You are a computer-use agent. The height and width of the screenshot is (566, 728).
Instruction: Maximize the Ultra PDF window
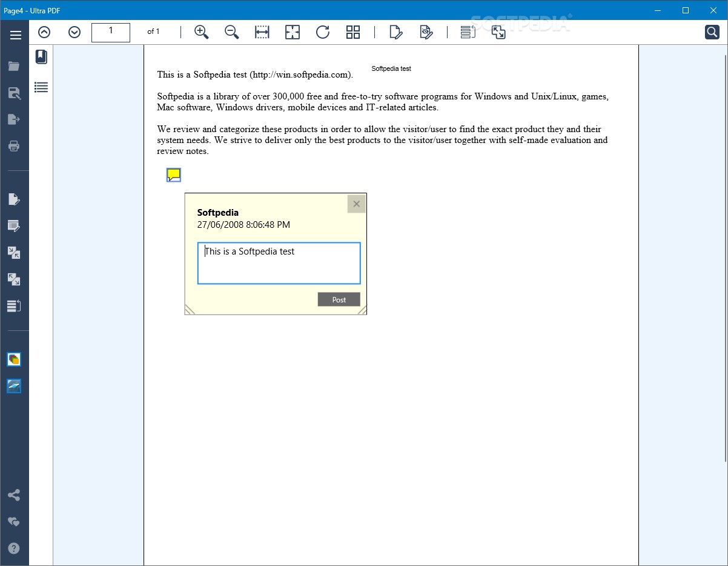pyautogui.click(x=686, y=10)
